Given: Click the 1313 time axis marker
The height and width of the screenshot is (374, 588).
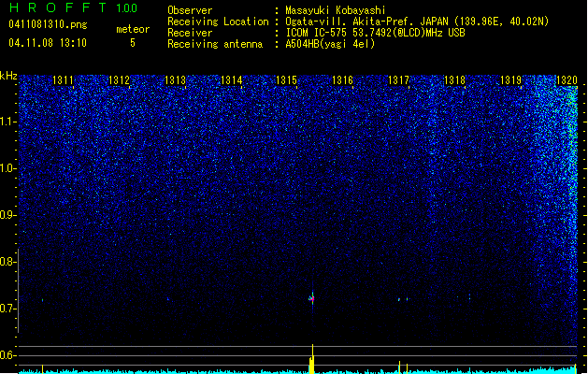Looking at the screenshot, I should (175, 80).
